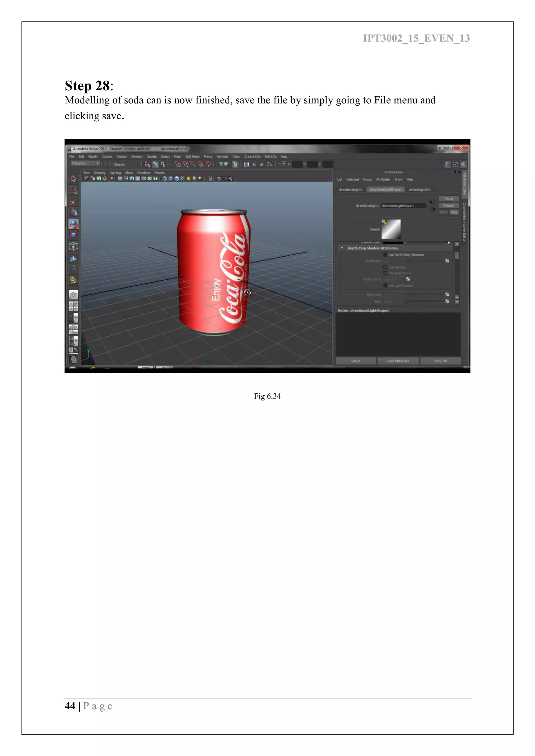The image size is (535, 756).
Task: Choose the Persp/Graph Editor layout
Action: point(73,329)
